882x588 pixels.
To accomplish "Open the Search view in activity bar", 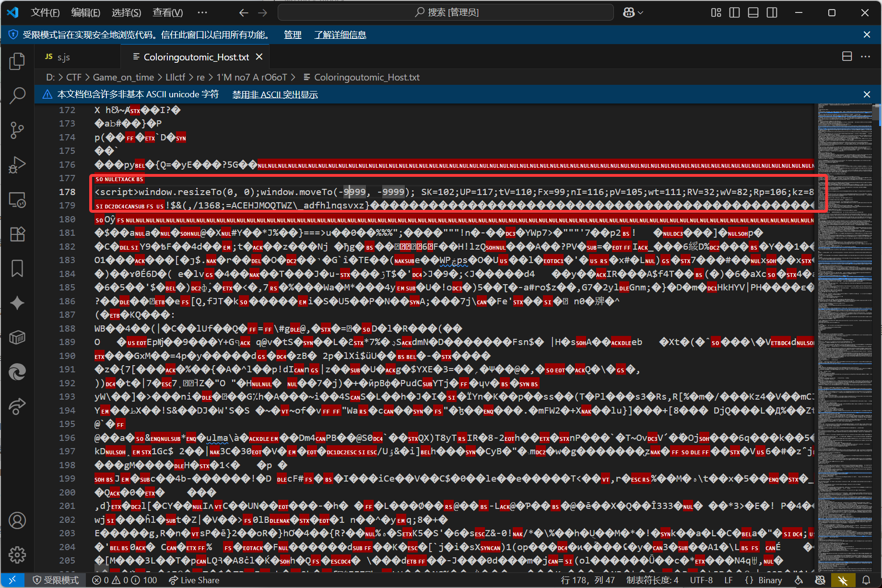I will (17, 95).
